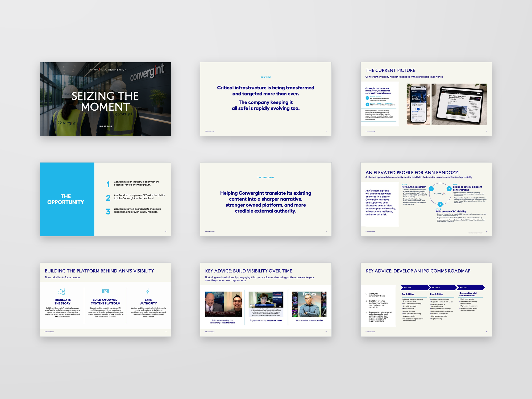The image size is (532, 399).
Task: Click the Bloomberg tablet mockup image
Action: tap(459, 104)
